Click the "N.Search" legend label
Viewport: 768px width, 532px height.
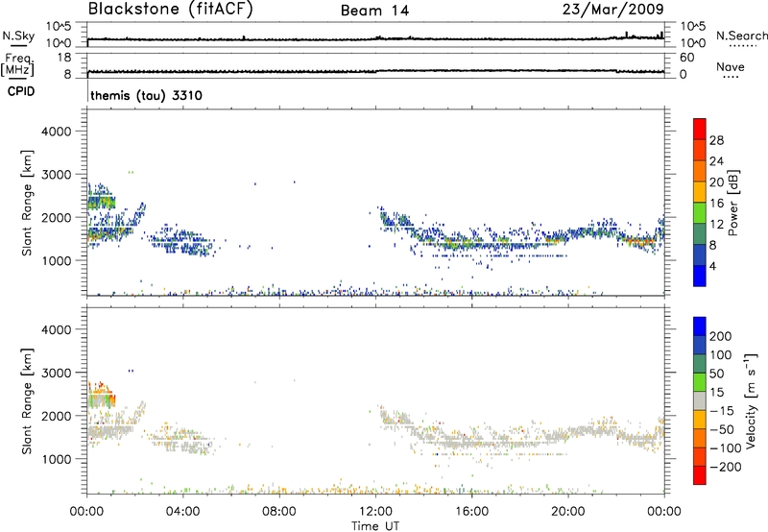point(741,36)
